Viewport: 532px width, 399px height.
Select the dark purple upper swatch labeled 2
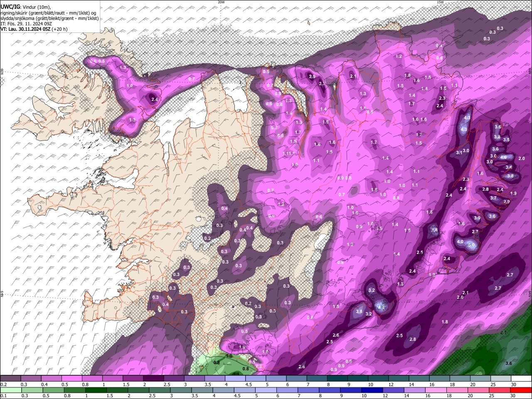click(x=153, y=379)
